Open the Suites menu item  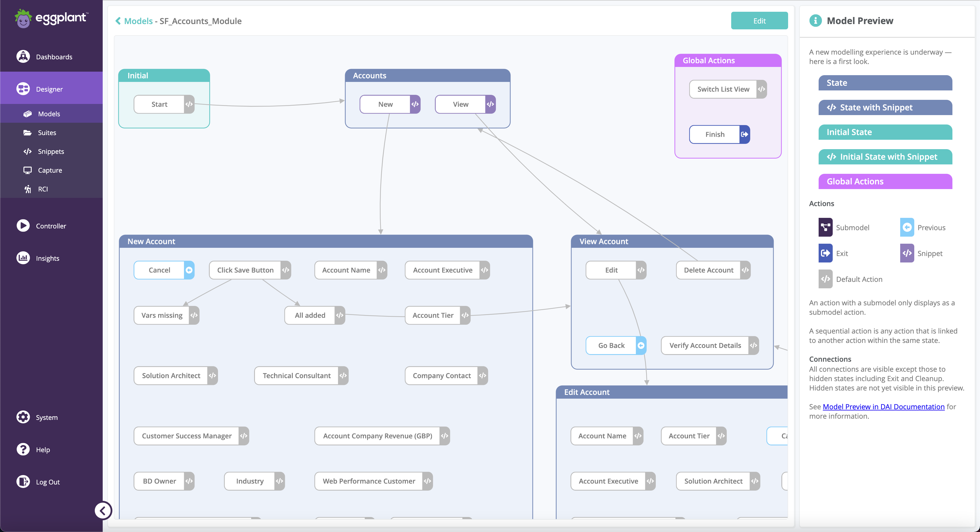(47, 133)
